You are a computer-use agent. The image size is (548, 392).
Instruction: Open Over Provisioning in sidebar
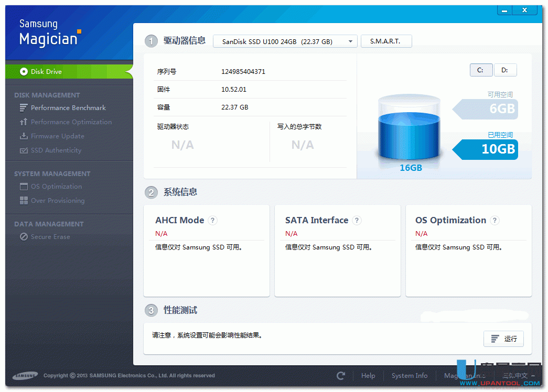57,201
